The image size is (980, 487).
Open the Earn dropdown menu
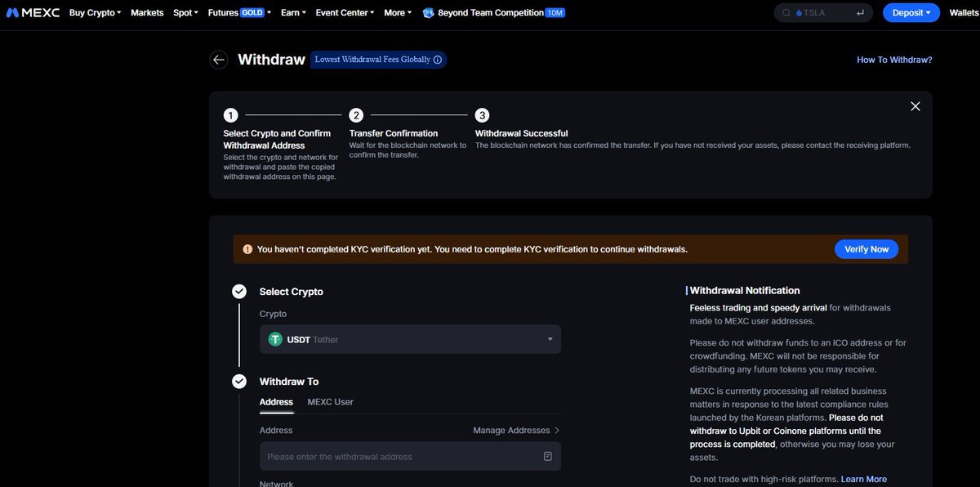click(293, 13)
